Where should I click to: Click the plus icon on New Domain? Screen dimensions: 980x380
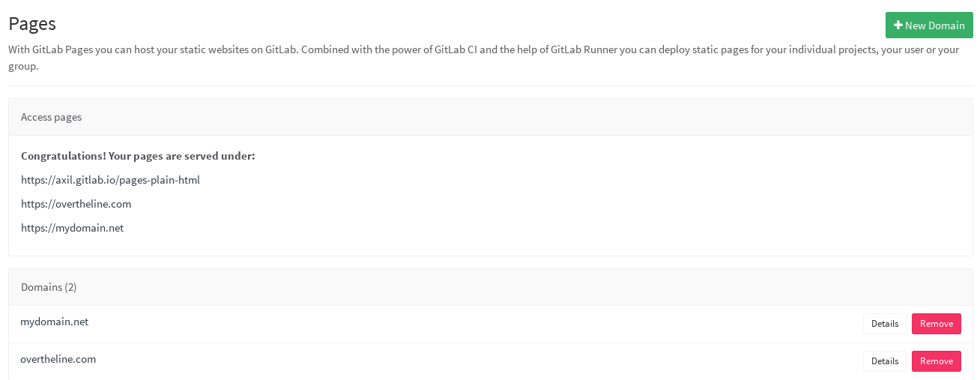(898, 25)
